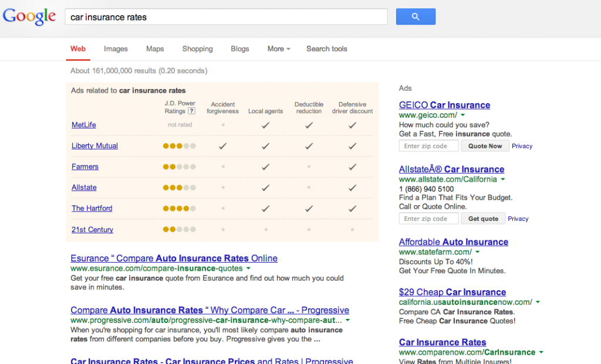Click the blue search magnifier button
The image size is (601, 364).
[416, 16]
